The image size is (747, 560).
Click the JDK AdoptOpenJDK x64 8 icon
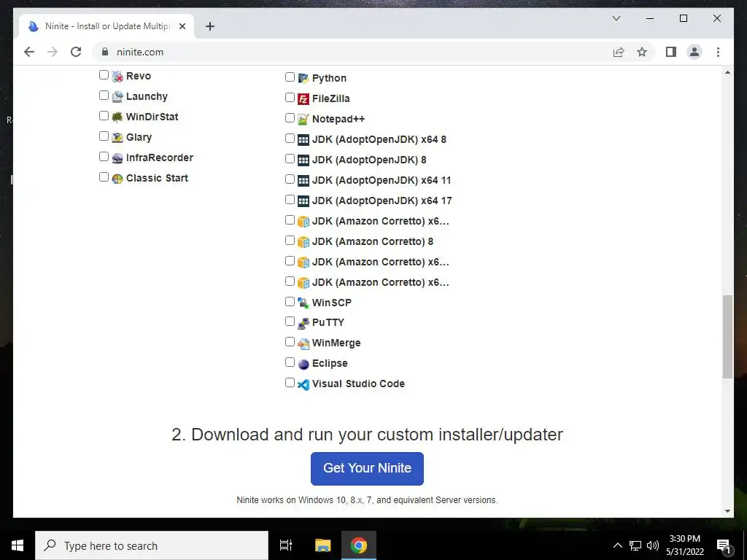click(303, 139)
